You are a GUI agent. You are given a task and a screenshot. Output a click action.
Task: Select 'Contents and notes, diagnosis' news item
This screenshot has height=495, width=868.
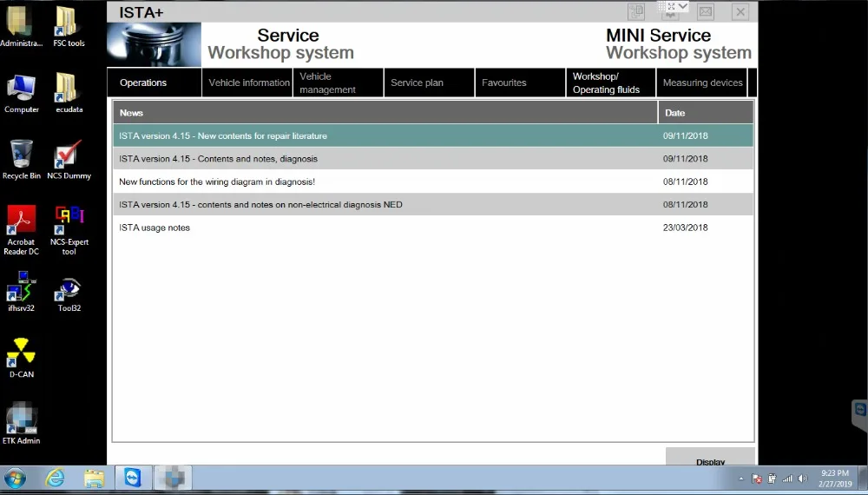(433, 158)
